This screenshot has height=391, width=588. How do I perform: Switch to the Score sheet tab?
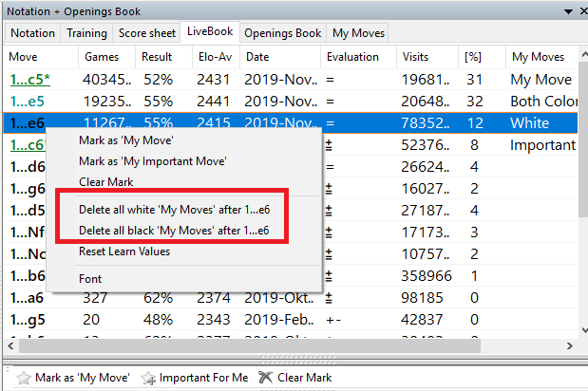(147, 32)
